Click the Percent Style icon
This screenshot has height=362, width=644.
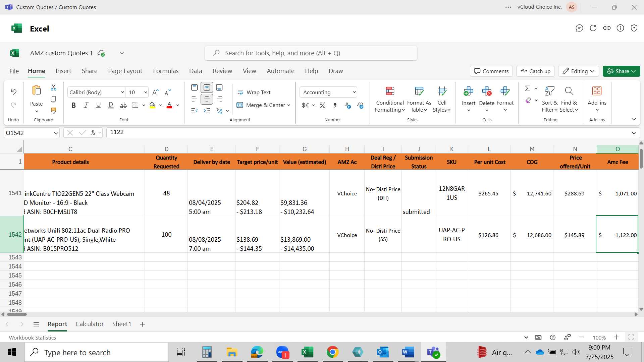(323, 105)
